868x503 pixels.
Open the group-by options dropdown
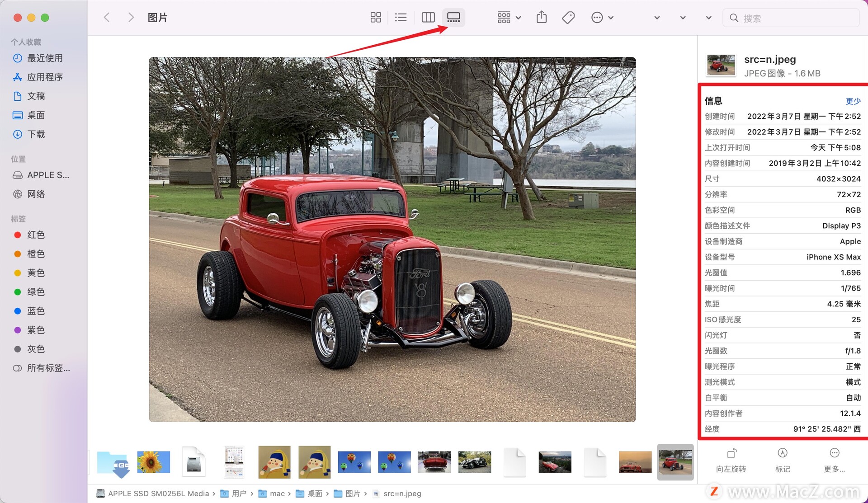tap(509, 18)
